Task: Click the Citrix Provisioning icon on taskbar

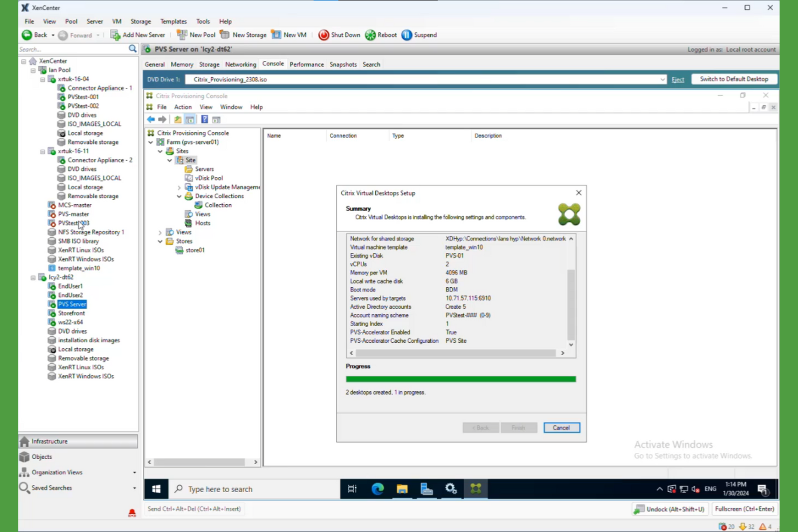Action: pyautogui.click(x=476, y=489)
